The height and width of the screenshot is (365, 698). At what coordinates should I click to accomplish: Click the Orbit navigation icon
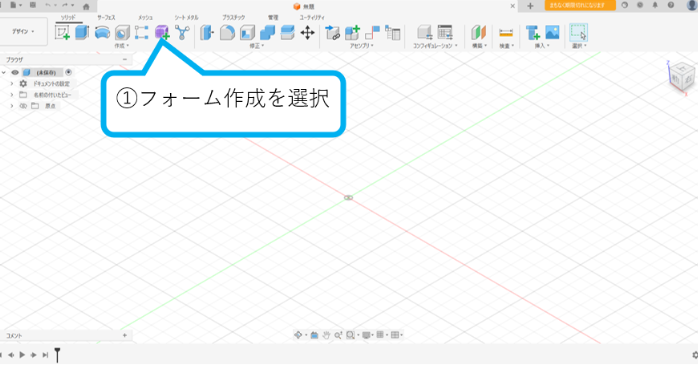click(x=298, y=335)
